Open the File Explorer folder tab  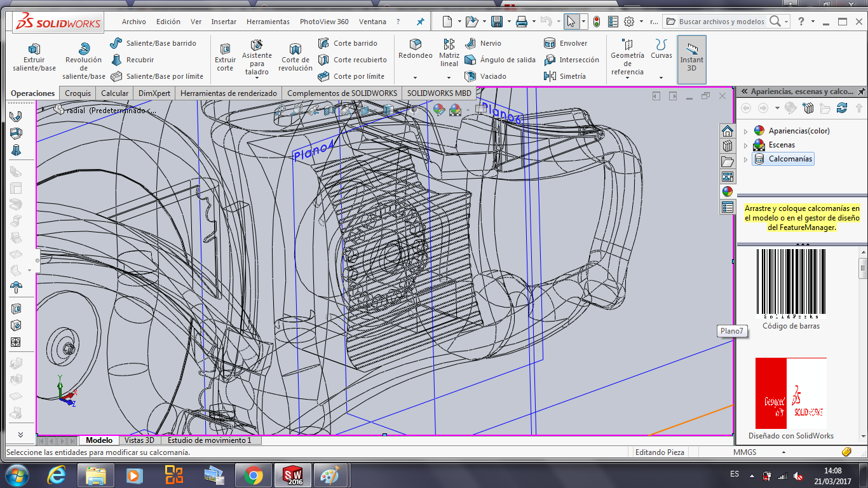(x=728, y=161)
